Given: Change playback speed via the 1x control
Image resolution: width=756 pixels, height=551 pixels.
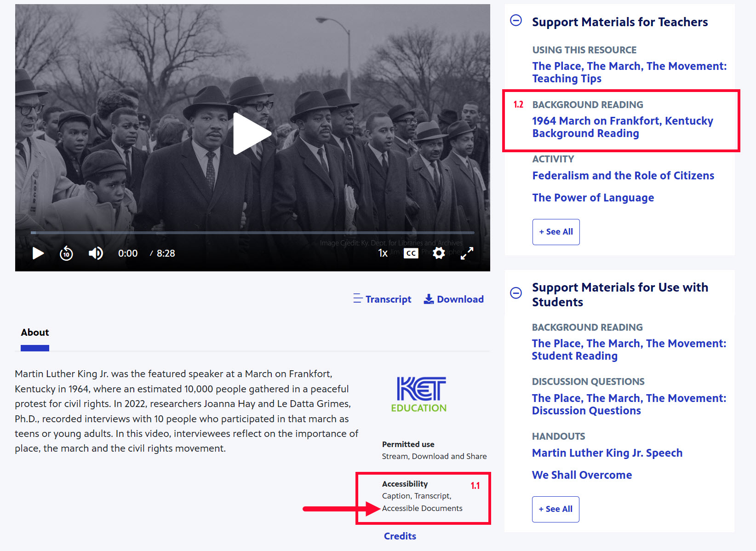Looking at the screenshot, I should [x=383, y=253].
